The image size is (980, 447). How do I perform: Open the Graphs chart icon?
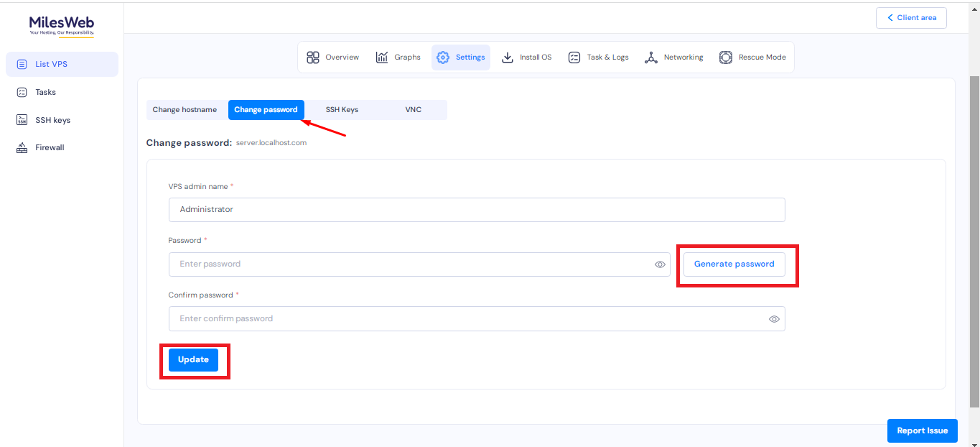(382, 57)
